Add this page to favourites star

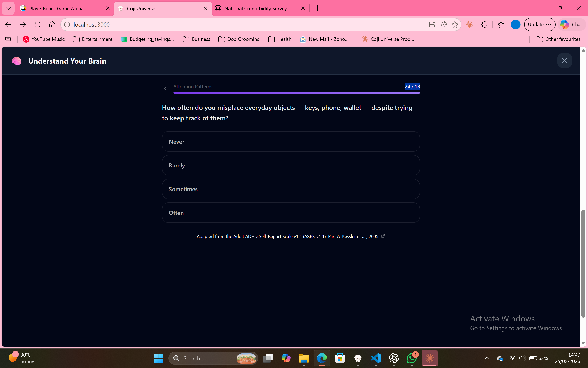click(455, 25)
